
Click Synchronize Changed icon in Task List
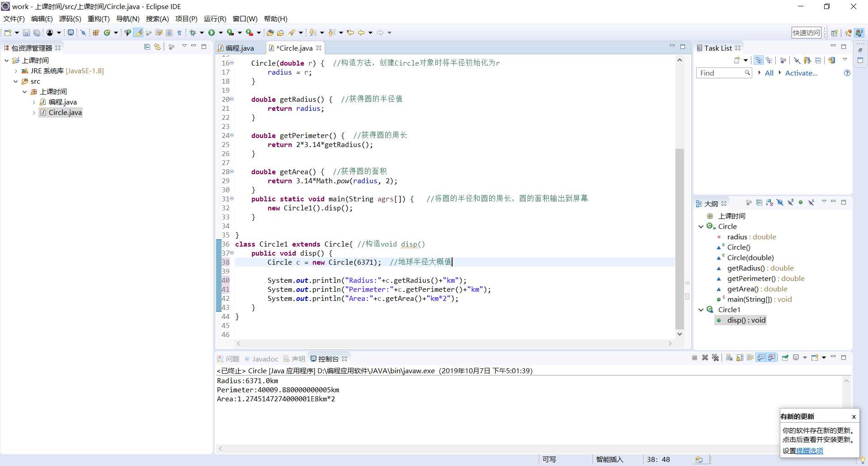point(832,60)
